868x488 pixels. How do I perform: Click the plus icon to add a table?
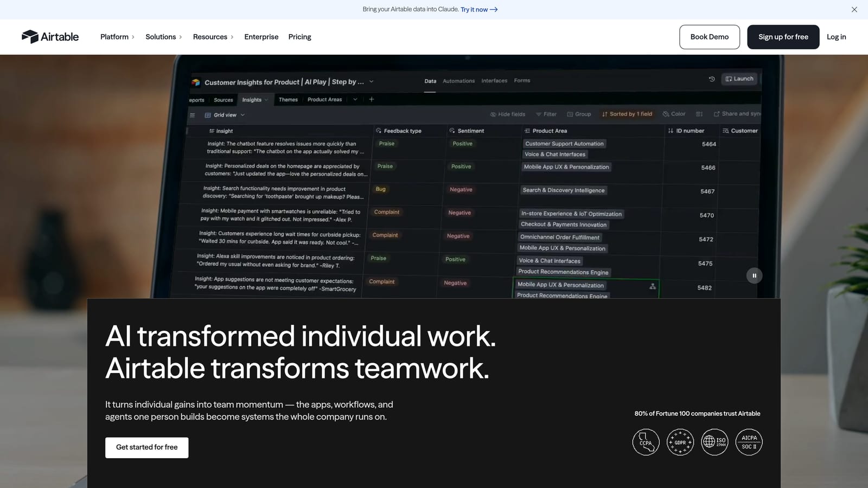pyautogui.click(x=372, y=99)
